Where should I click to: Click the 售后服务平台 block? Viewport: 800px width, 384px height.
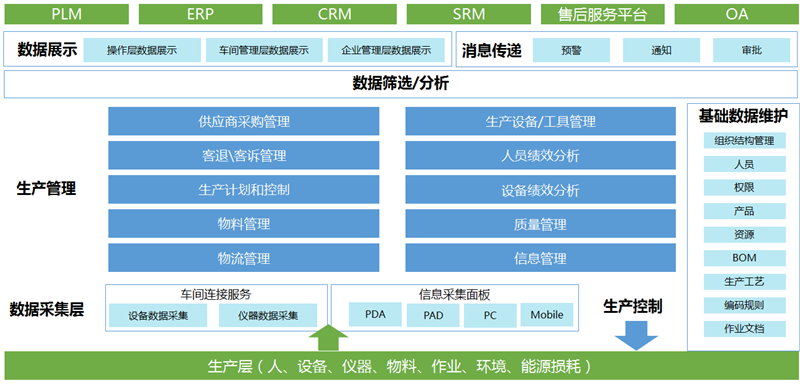pyautogui.click(x=603, y=14)
